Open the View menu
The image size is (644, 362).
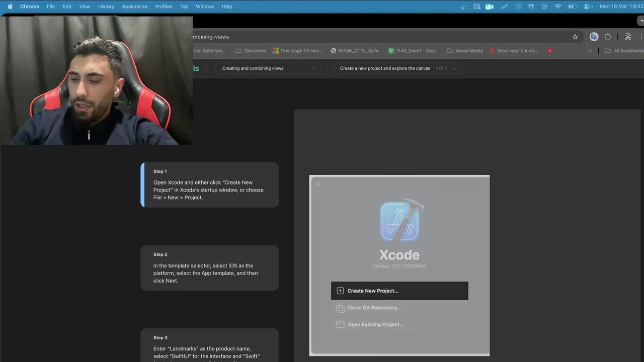pos(85,7)
